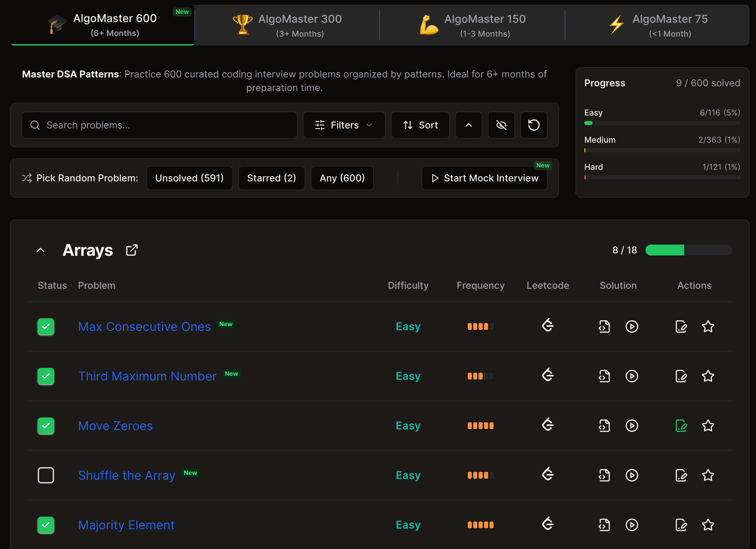Click Start Mock Interview button
The width and height of the screenshot is (756, 549).
484,178
